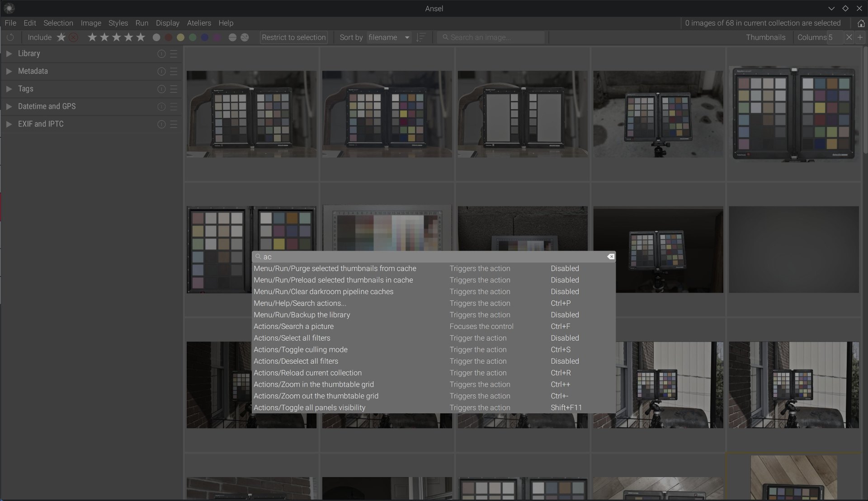Select 'Preload selected thumbnails in cache' action
This screenshot has width=868, height=501.
click(434, 280)
